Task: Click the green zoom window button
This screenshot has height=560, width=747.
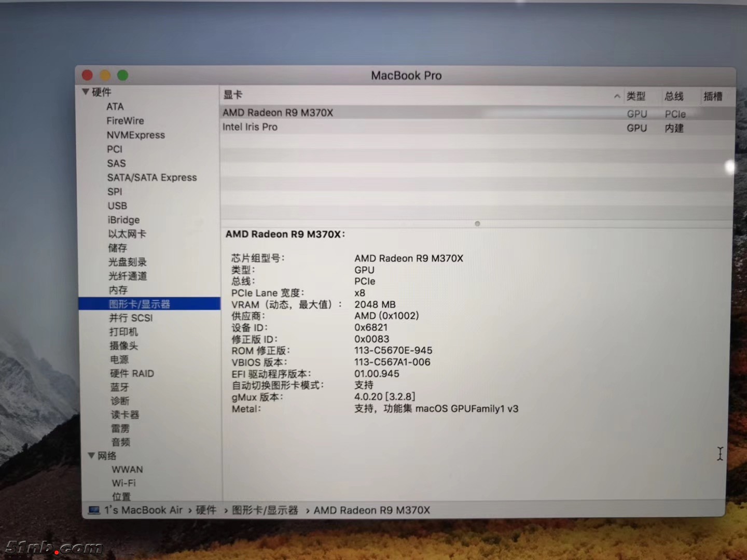Action: pyautogui.click(x=123, y=75)
